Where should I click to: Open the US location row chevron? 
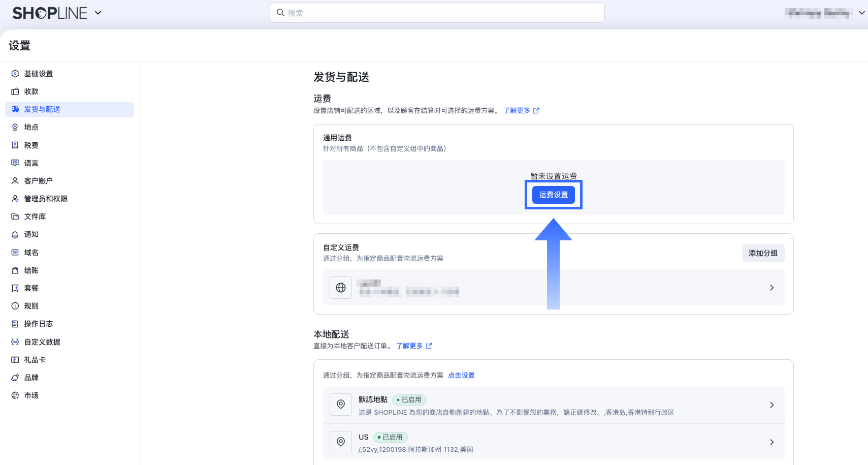tap(771, 442)
